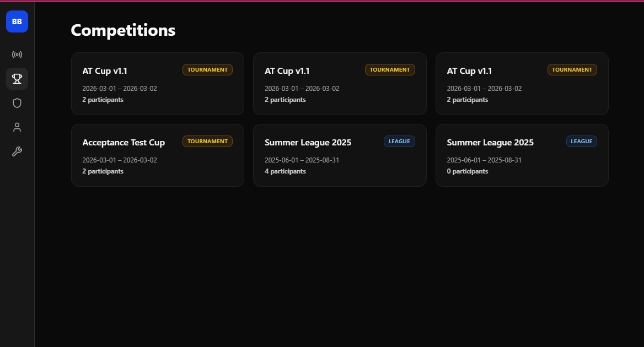Select the leftmost AT Cup v1.1 card title
Viewport: 644px width, 347px height.
point(105,71)
